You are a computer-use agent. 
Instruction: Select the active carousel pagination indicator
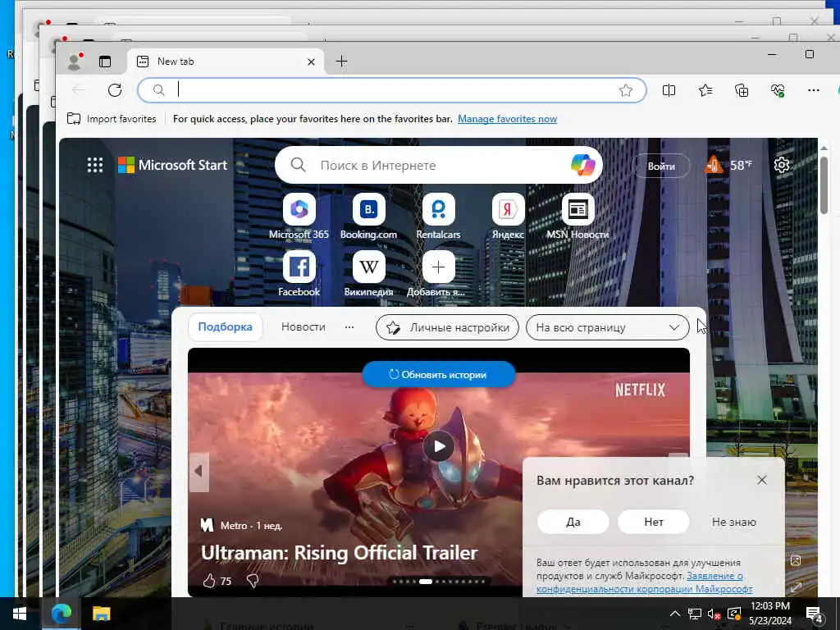426,582
